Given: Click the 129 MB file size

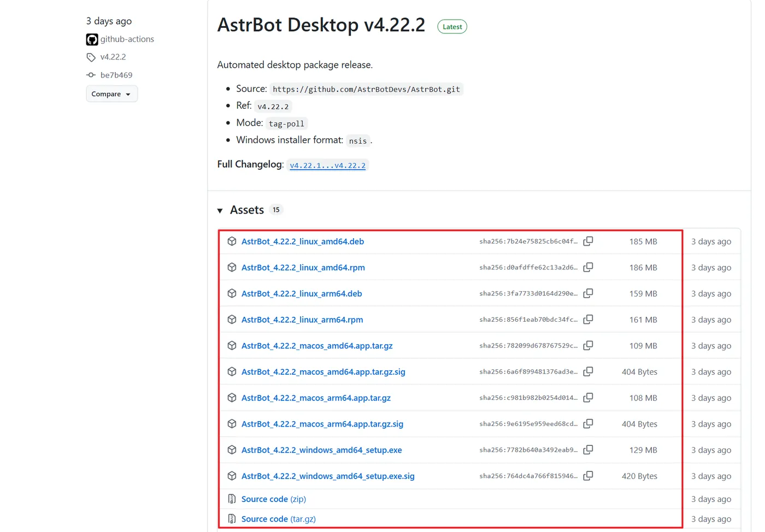Looking at the screenshot, I should coord(643,450).
